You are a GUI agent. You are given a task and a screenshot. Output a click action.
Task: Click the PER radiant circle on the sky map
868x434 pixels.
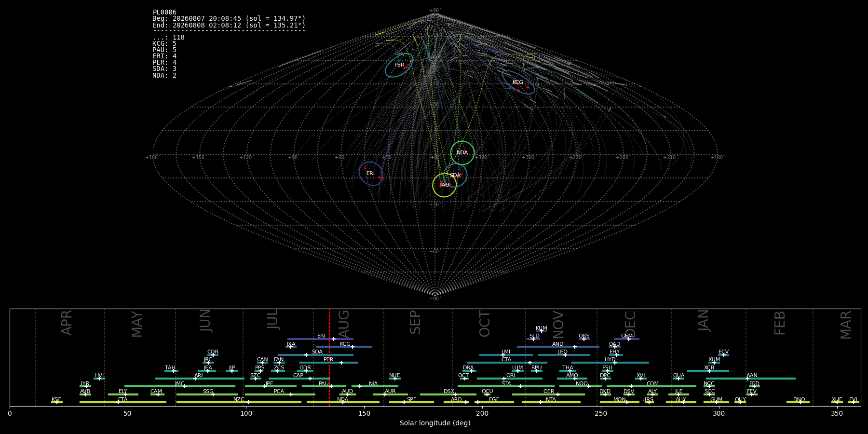click(x=399, y=65)
